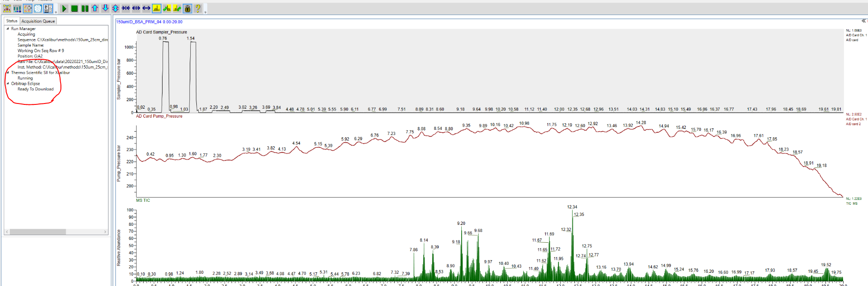868x286 pixels.
Task: Click the 1.54 sampler pressure peak label
Action: click(191, 39)
